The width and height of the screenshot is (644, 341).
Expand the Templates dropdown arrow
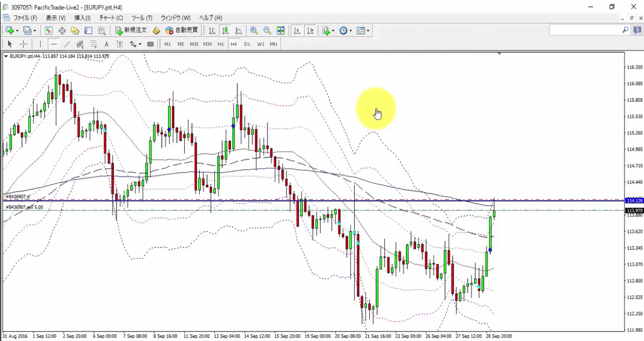[368, 31]
